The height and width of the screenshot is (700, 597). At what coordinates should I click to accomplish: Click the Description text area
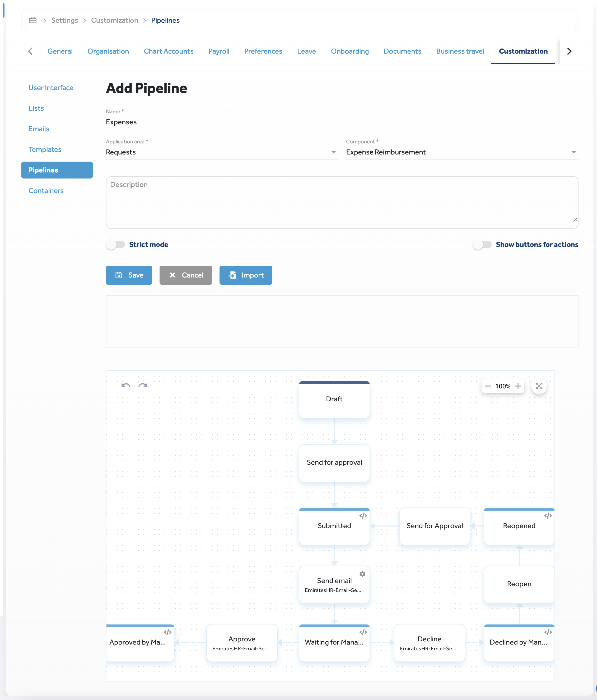(x=342, y=202)
